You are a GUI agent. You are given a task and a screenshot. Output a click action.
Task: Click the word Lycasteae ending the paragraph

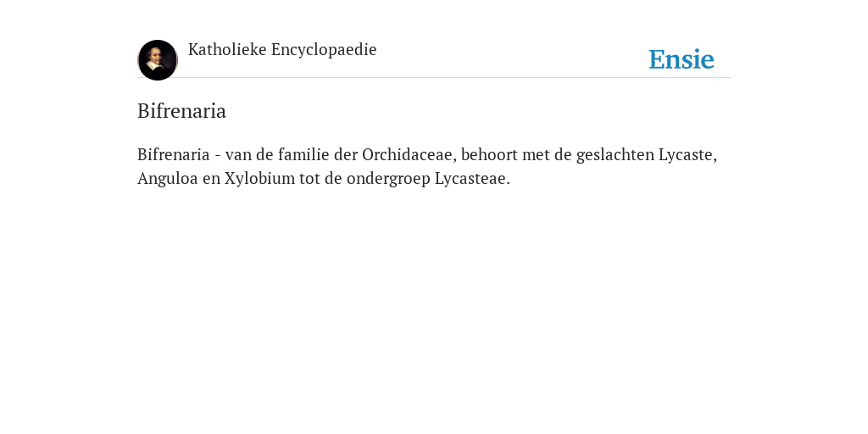(x=472, y=179)
